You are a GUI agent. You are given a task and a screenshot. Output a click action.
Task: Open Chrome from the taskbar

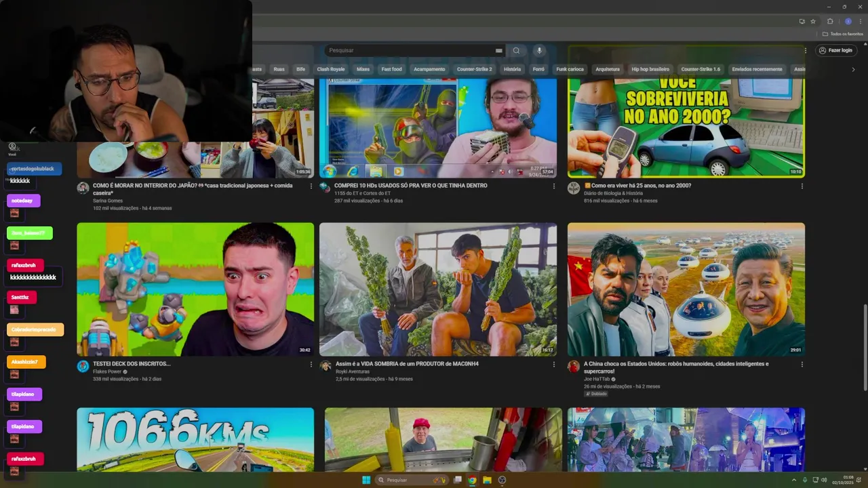coord(472,480)
